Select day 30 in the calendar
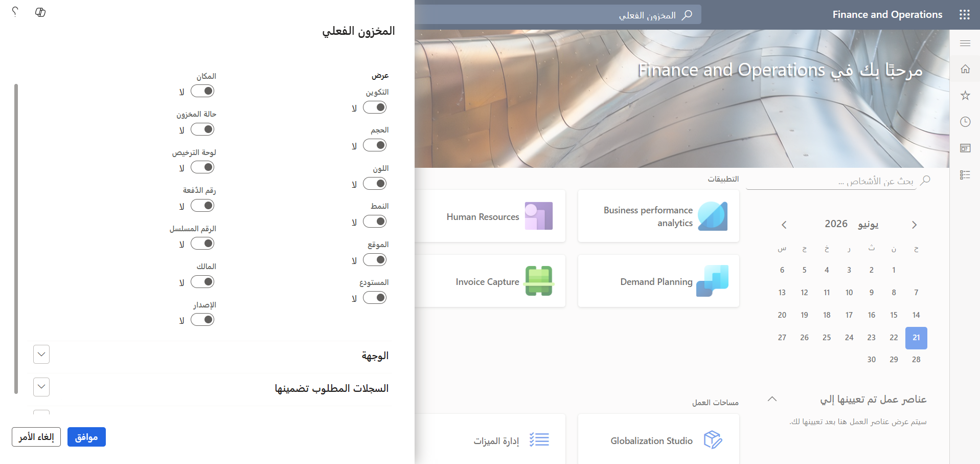This screenshot has width=980, height=464. [x=872, y=360]
